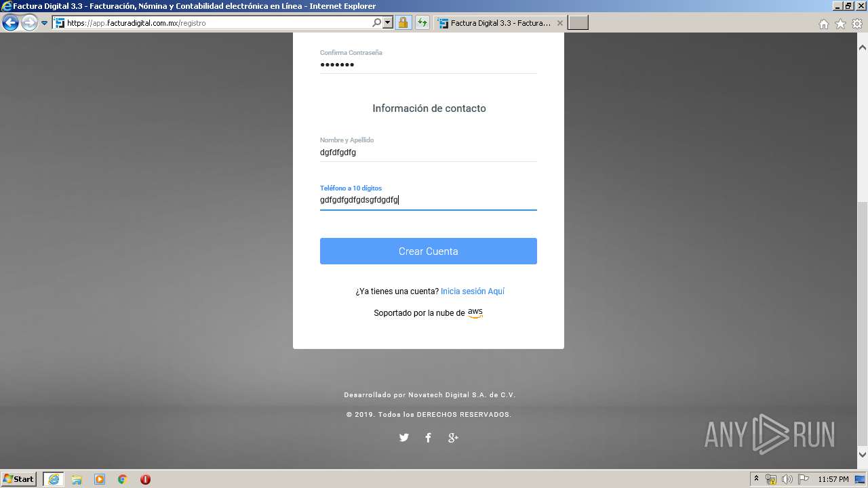Click the AWS logo
Screen dimensions: 868x488
475,313
